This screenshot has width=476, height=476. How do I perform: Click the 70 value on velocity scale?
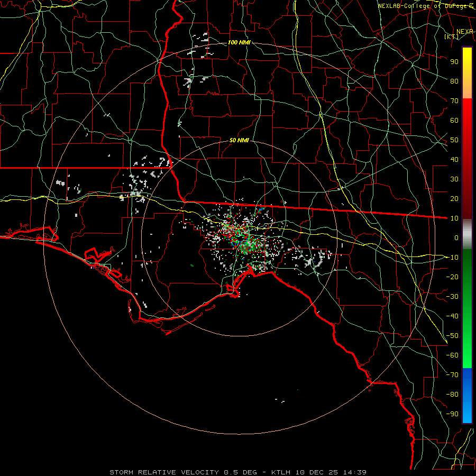point(454,101)
